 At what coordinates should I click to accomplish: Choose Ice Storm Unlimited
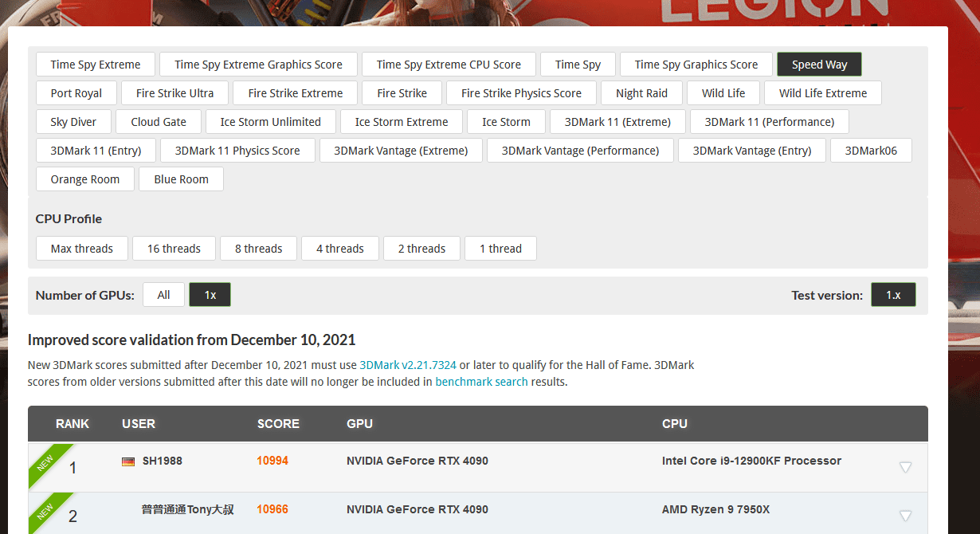(x=271, y=122)
